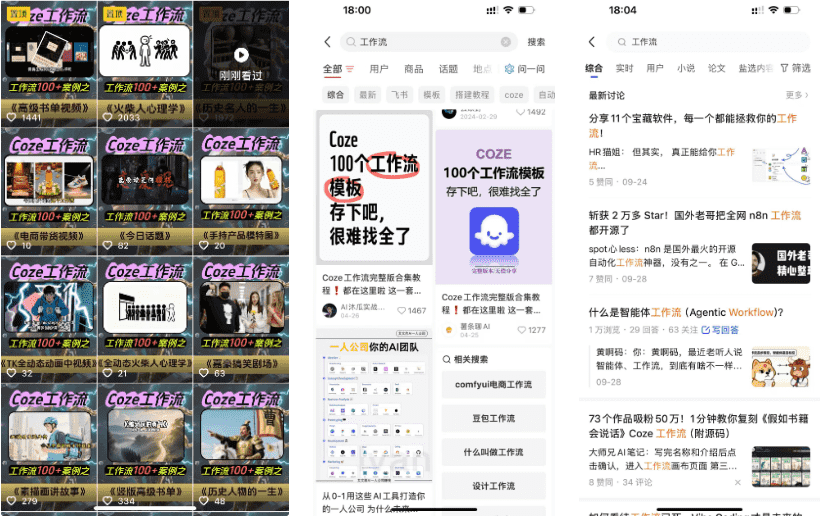Open the 问一问 AI icon
The width and height of the screenshot is (823, 516).
click(509, 69)
